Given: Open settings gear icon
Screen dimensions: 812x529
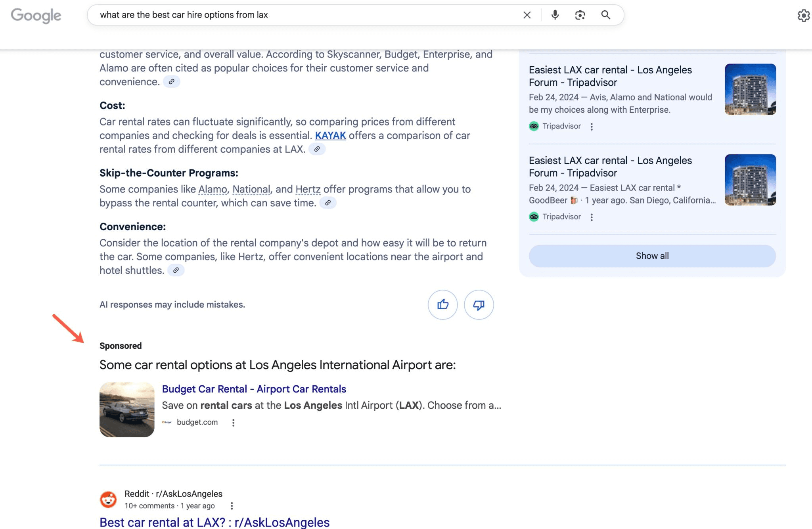Looking at the screenshot, I should (x=804, y=15).
